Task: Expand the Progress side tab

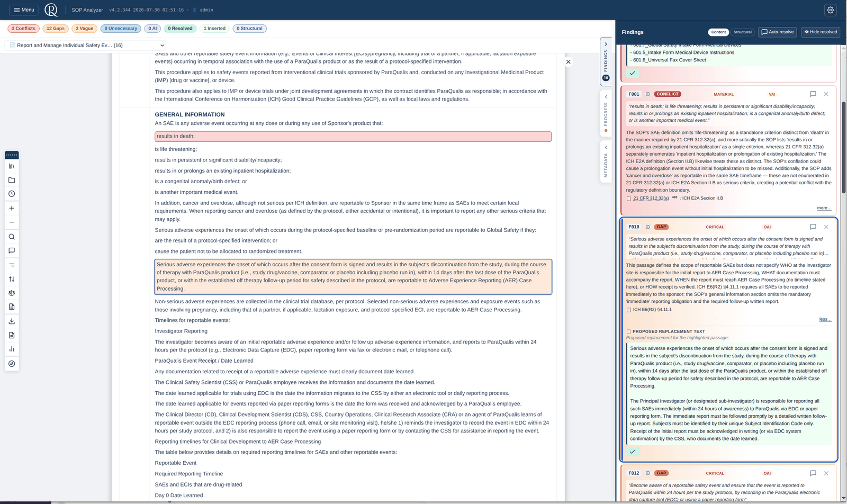Action: point(606,113)
